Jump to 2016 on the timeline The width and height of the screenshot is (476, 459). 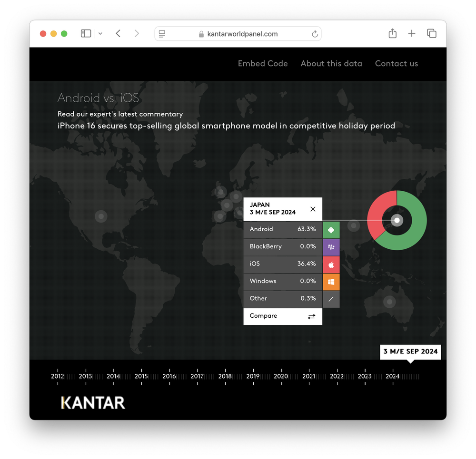point(169,376)
